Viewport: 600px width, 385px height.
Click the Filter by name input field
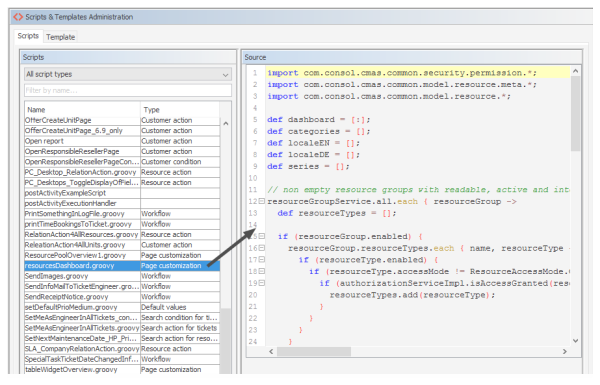[128, 90]
